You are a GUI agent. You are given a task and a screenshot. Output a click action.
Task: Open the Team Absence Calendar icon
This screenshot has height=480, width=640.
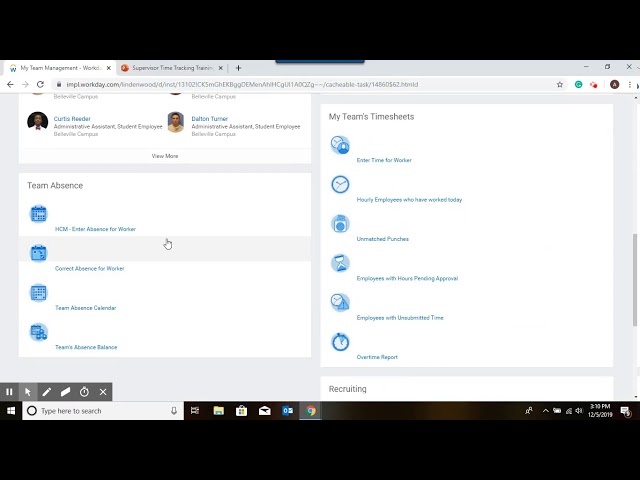tap(39, 293)
